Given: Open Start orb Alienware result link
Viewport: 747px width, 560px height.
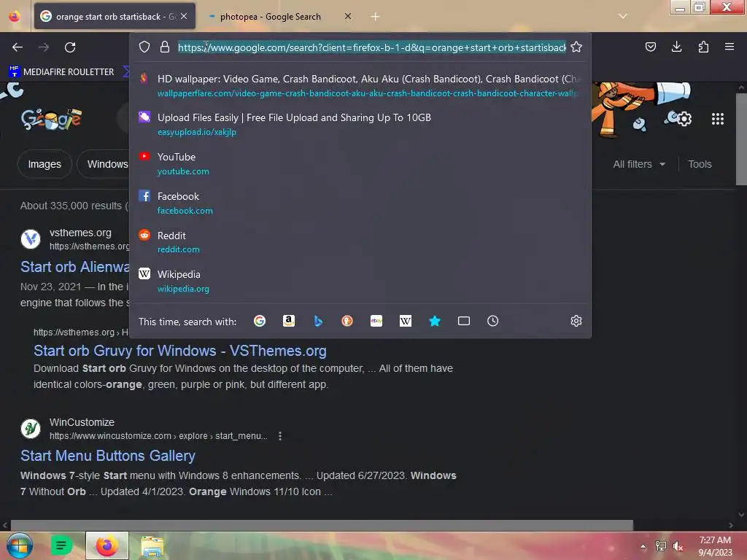Looking at the screenshot, I should pyautogui.click(x=75, y=267).
